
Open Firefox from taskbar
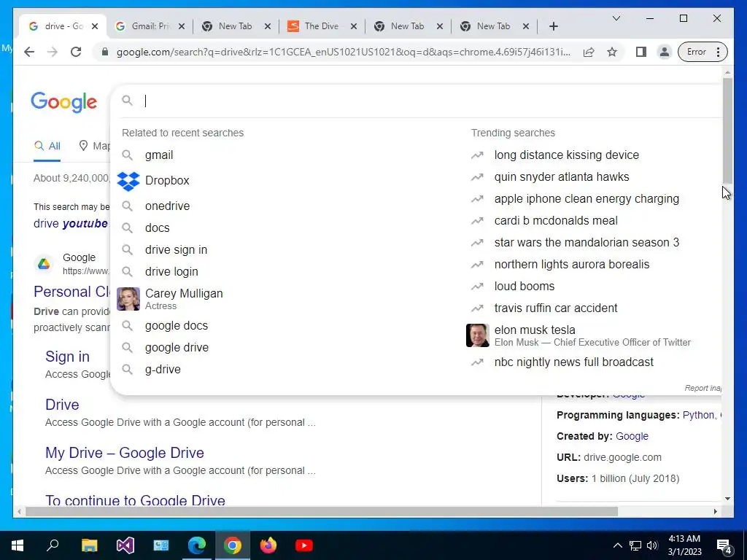(268, 545)
